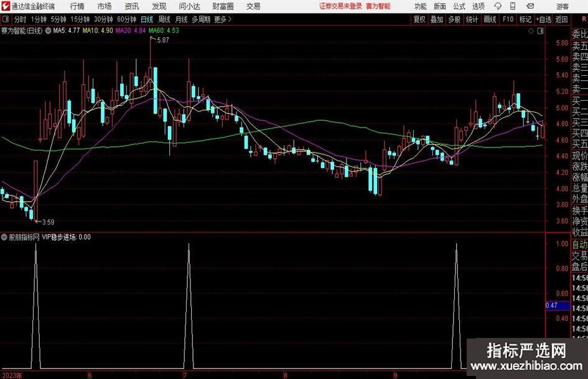Select the 5分钟 period tab

tap(58, 19)
